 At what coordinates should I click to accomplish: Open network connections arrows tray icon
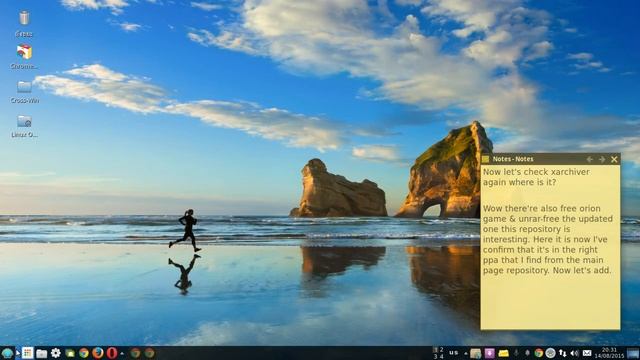[x=563, y=353]
